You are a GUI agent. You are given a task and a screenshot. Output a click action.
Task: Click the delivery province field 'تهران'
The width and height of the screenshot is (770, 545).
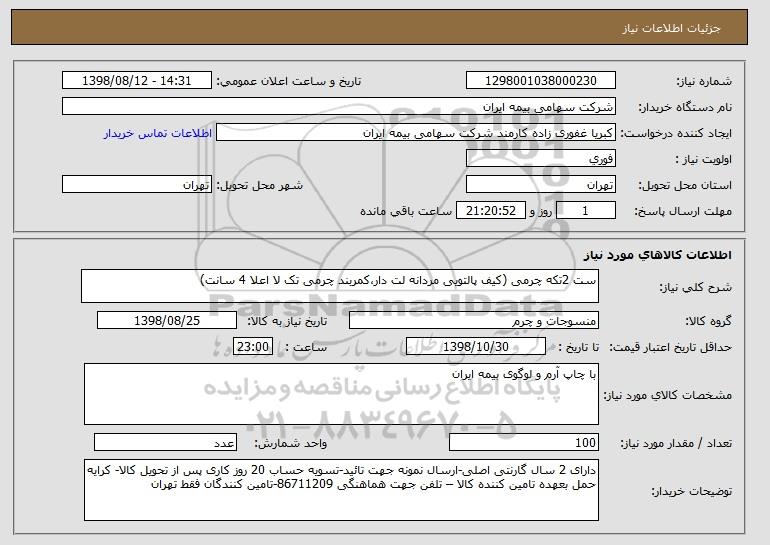coord(541,185)
